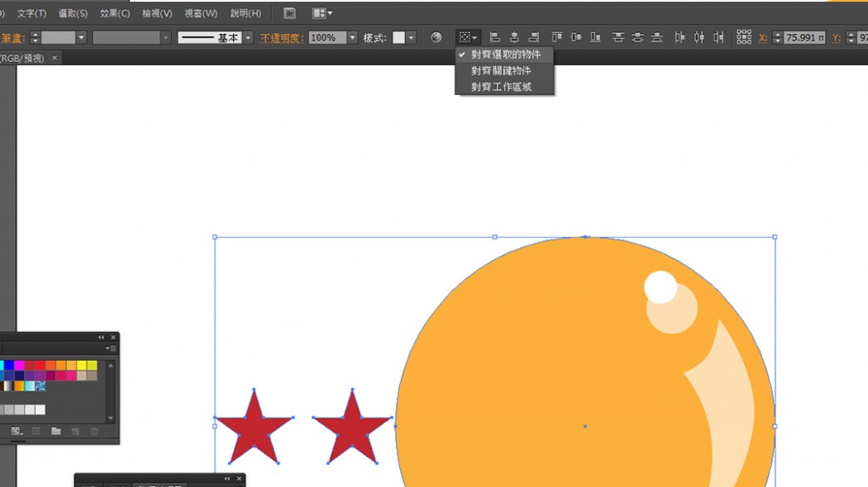Select the blue swatch
This screenshot has width=868, height=487.
click(8, 365)
